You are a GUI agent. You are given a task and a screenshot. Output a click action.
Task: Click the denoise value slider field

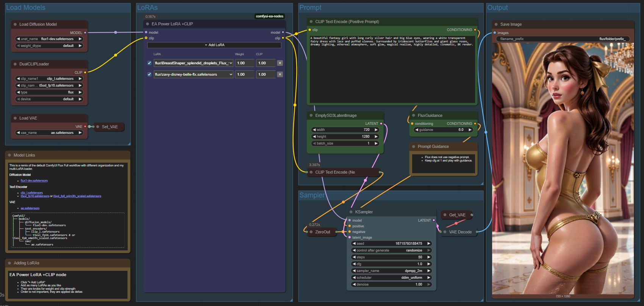[x=391, y=284]
